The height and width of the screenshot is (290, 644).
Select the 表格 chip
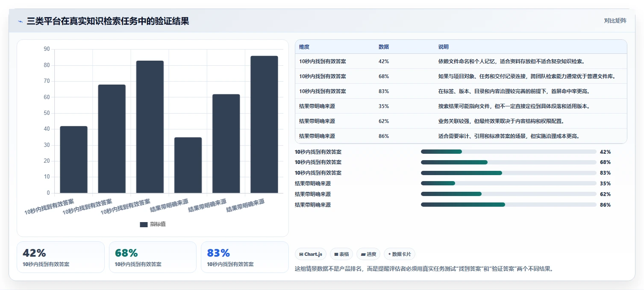pos(341,254)
